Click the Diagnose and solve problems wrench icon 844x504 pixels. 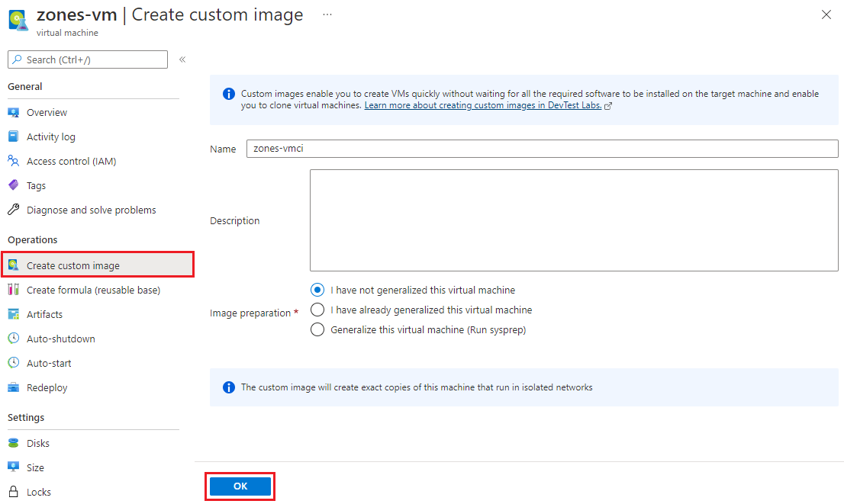pyautogui.click(x=14, y=210)
